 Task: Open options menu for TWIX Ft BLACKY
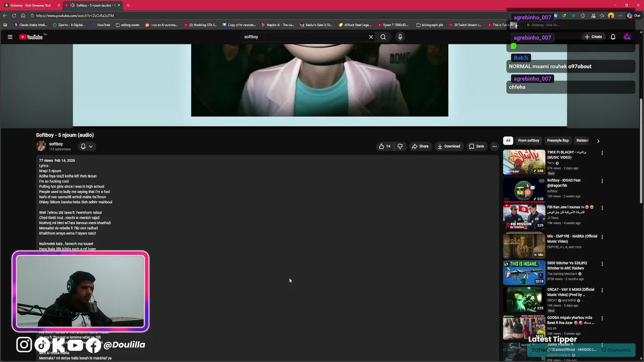click(x=602, y=153)
